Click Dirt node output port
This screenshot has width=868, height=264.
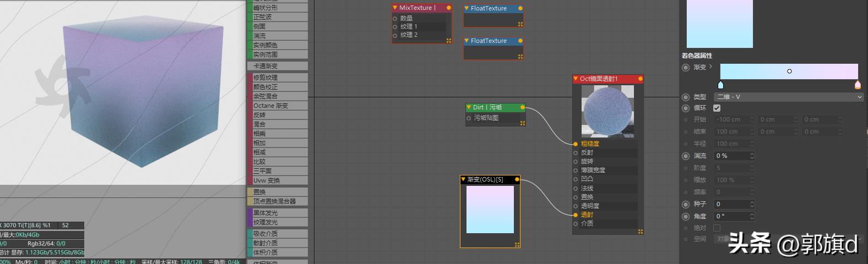pyautogui.click(x=523, y=107)
